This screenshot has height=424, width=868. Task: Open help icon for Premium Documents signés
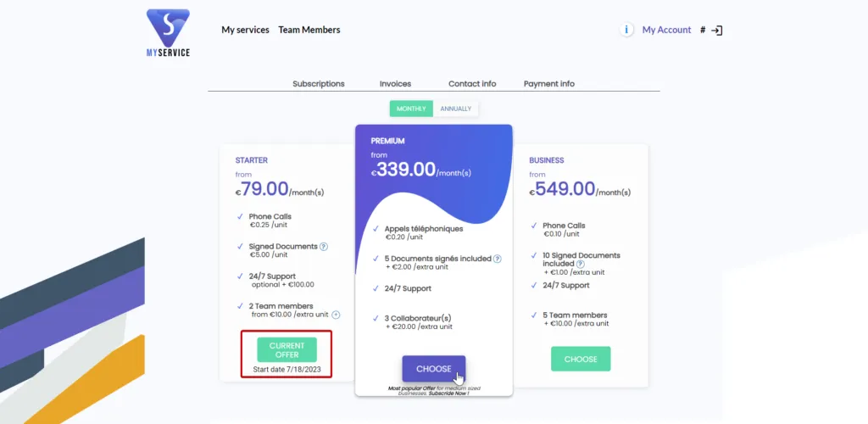click(497, 259)
